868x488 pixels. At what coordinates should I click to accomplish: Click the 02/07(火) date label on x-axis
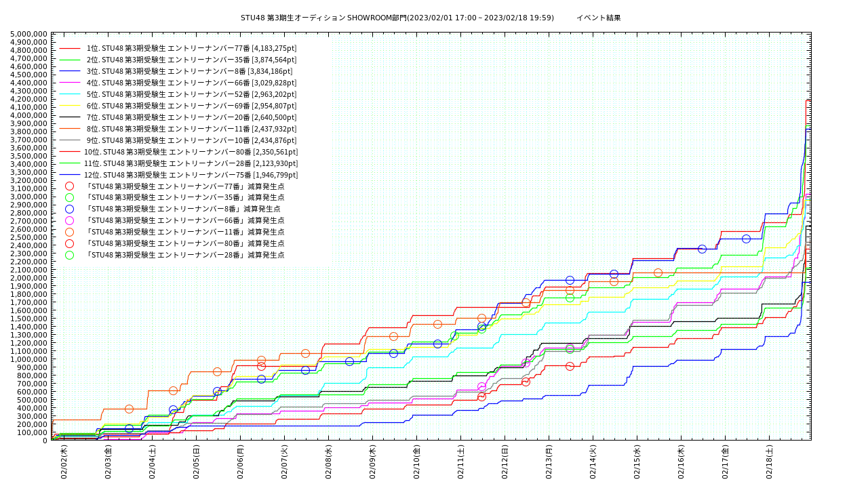[284, 462]
